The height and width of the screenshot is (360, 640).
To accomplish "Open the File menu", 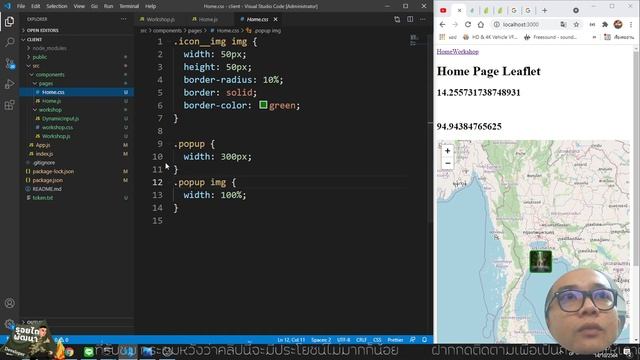I will (x=21, y=6).
